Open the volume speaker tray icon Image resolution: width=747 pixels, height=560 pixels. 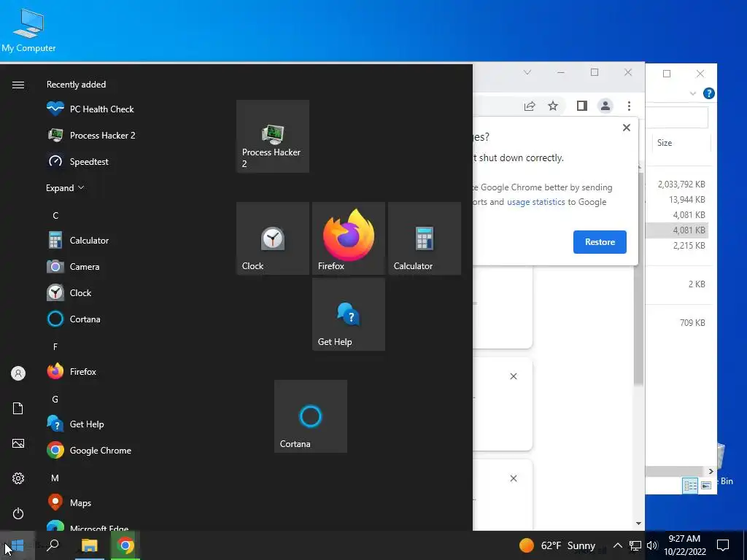(652, 545)
